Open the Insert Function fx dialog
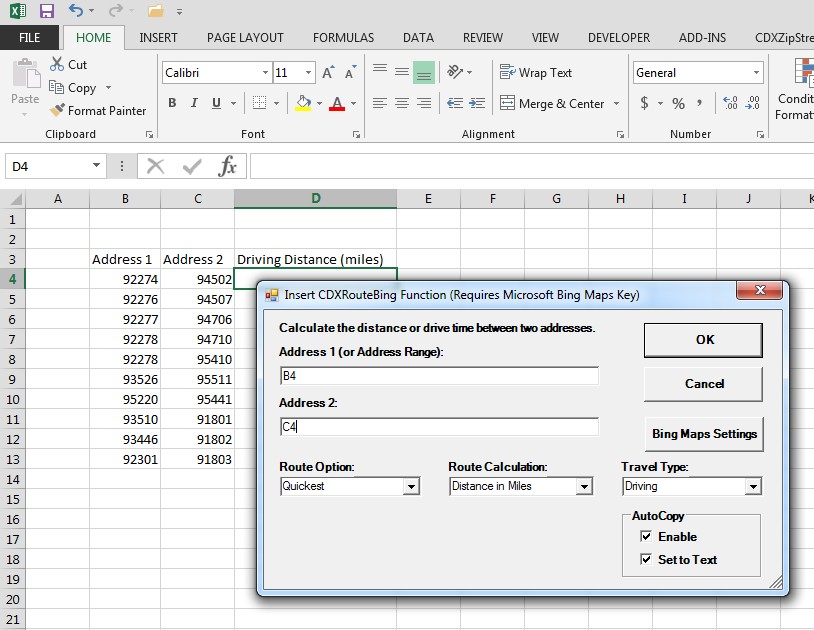The image size is (814, 630). click(x=227, y=166)
